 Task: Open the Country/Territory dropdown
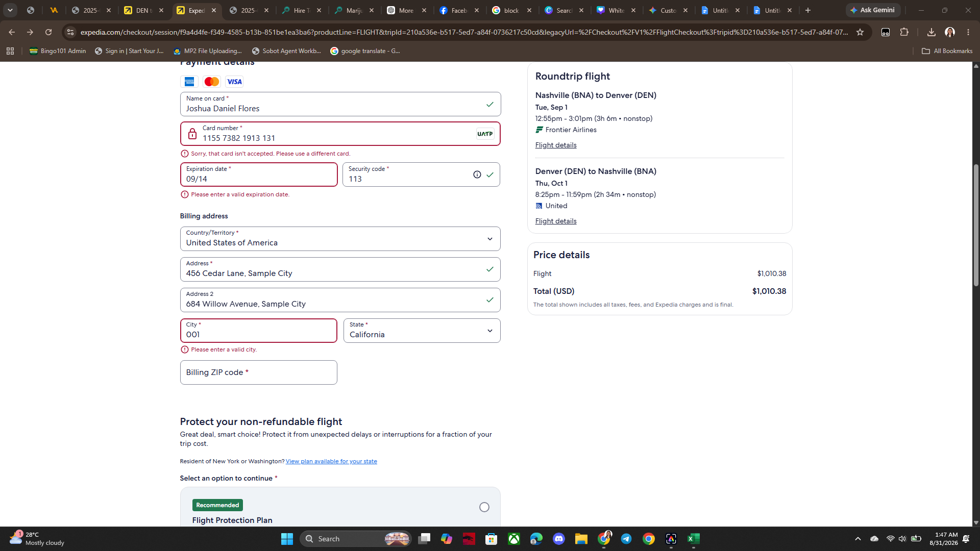(340, 239)
